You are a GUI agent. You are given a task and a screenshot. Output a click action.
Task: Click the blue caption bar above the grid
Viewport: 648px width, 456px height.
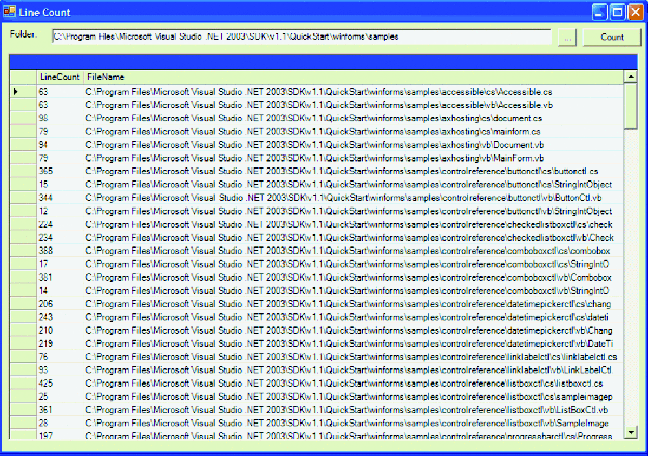click(x=322, y=60)
